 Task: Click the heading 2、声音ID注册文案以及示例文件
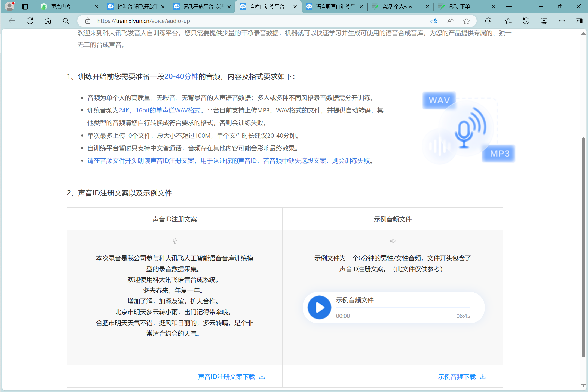[119, 193]
